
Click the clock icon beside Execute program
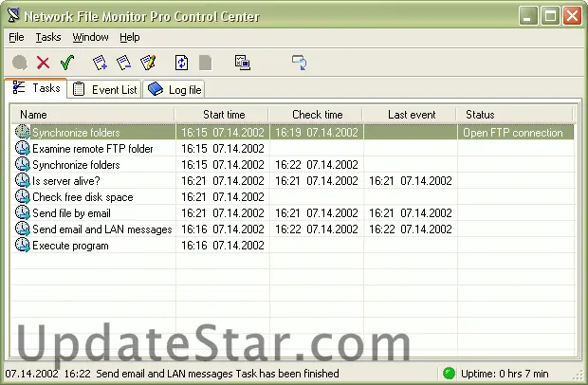coord(23,245)
